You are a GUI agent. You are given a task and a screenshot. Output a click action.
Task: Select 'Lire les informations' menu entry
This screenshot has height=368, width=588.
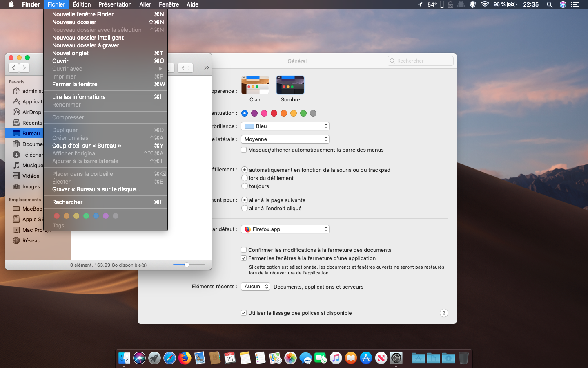(79, 97)
